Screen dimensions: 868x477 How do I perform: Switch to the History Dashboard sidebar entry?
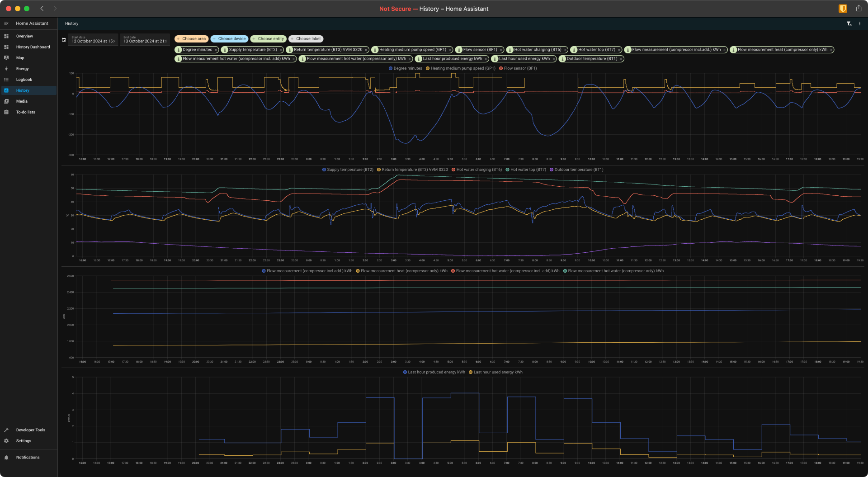pos(33,47)
